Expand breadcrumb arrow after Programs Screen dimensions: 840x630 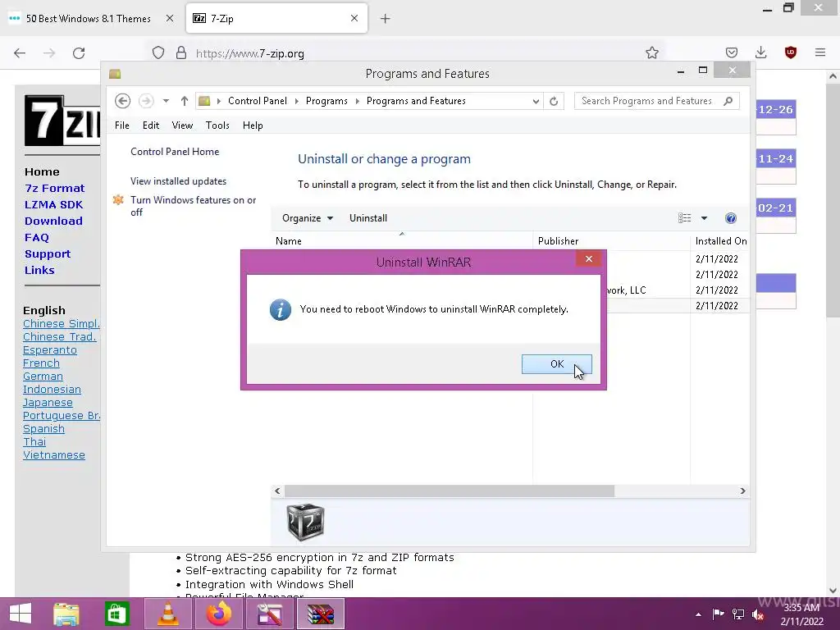(x=358, y=101)
